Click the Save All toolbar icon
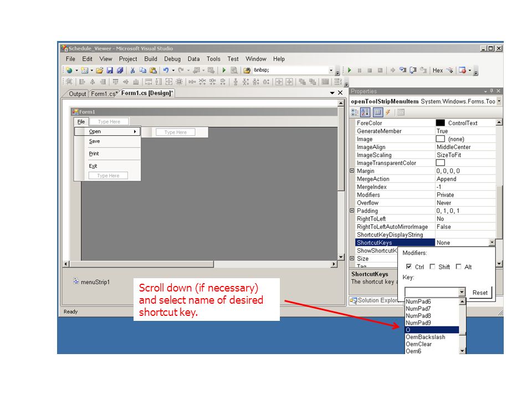The width and height of the screenshot is (532, 399). (x=120, y=70)
